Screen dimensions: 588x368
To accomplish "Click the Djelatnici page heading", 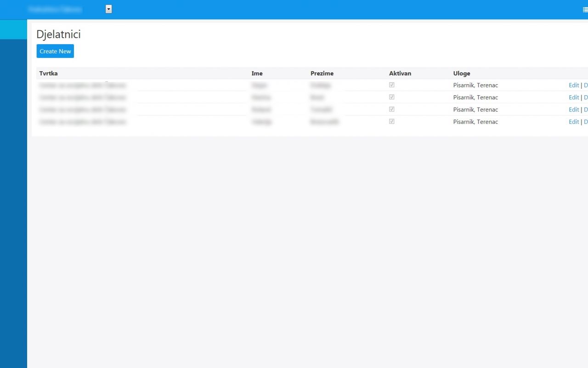I will tap(58, 34).
